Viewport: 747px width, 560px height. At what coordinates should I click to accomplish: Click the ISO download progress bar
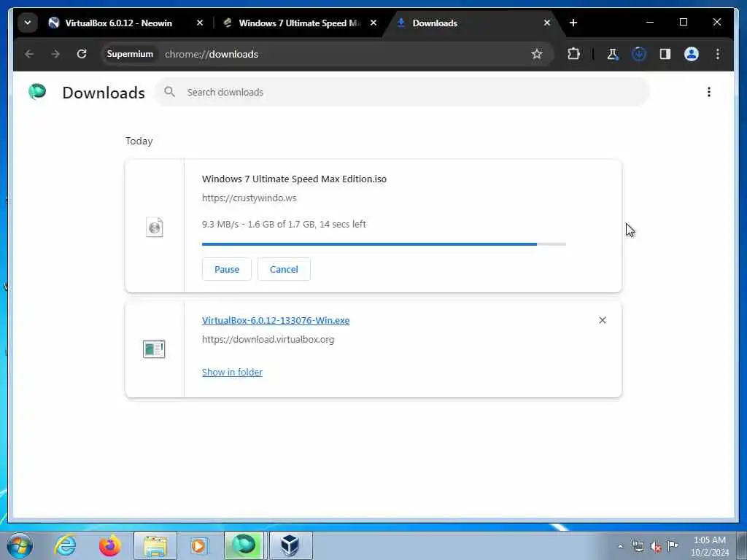[x=384, y=244]
